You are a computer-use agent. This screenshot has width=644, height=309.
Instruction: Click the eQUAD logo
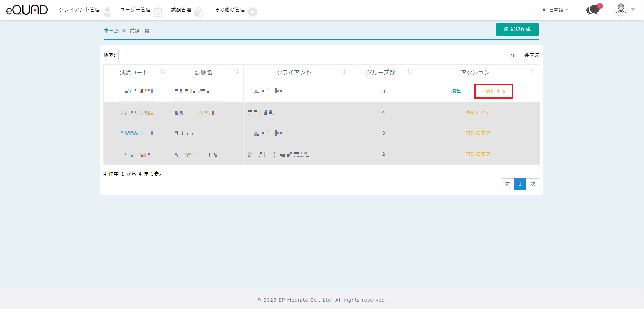coord(27,10)
